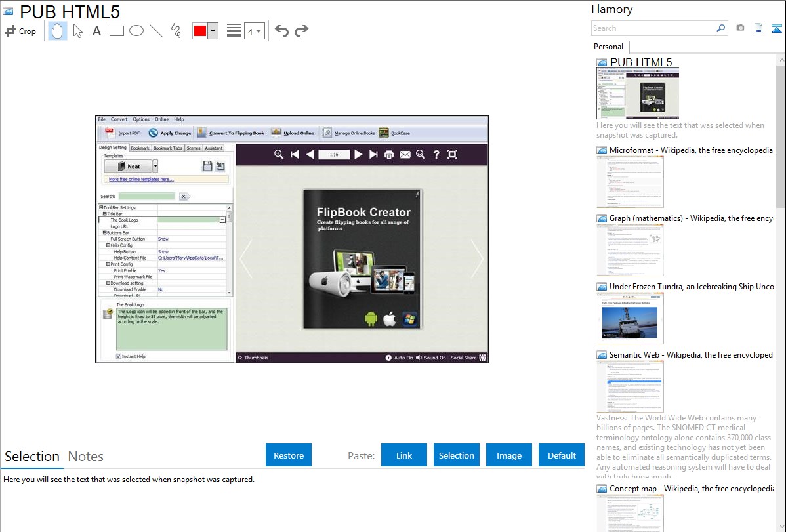786x532 pixels.
Task: Click the flipbook zoom-in icon in snapshot
Action: 279,154
